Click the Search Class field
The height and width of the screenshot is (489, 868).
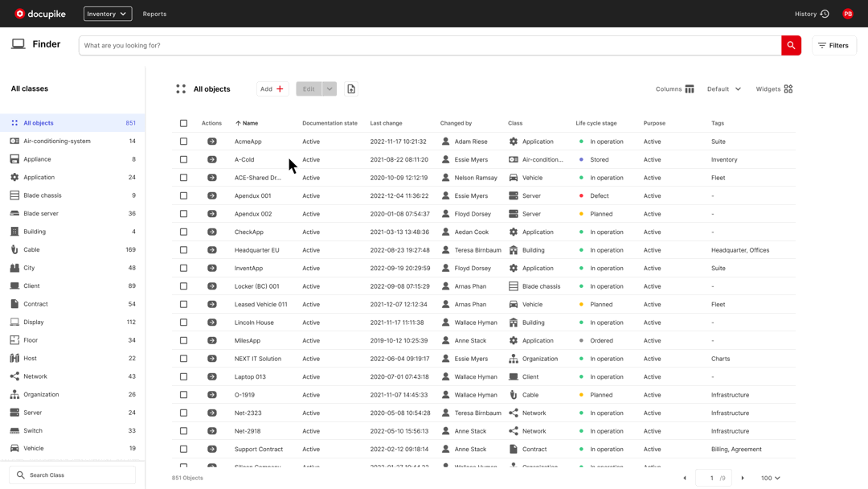[72, 475]
